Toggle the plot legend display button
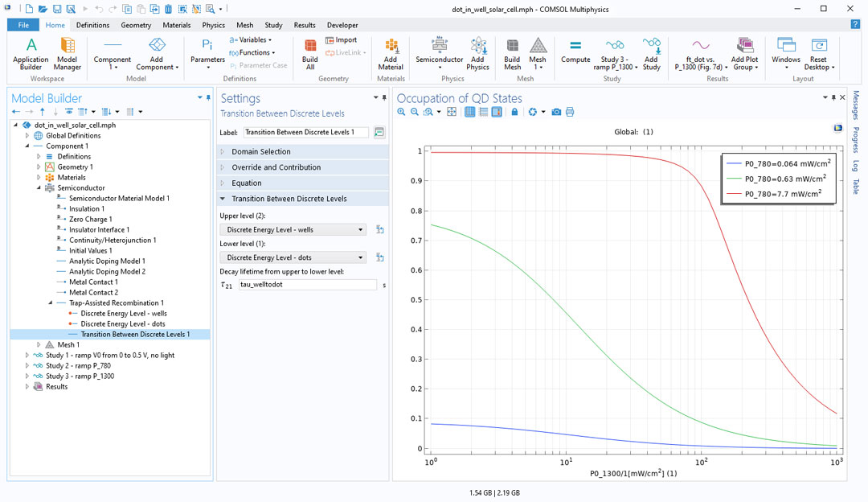 (497, 112)
